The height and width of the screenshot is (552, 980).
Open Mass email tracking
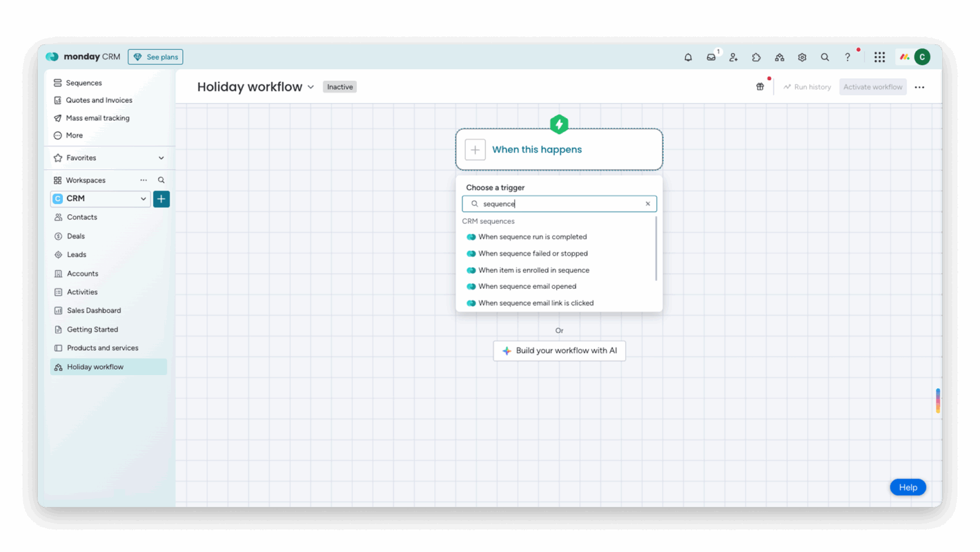pyautogui.click(x=97, y=117)
